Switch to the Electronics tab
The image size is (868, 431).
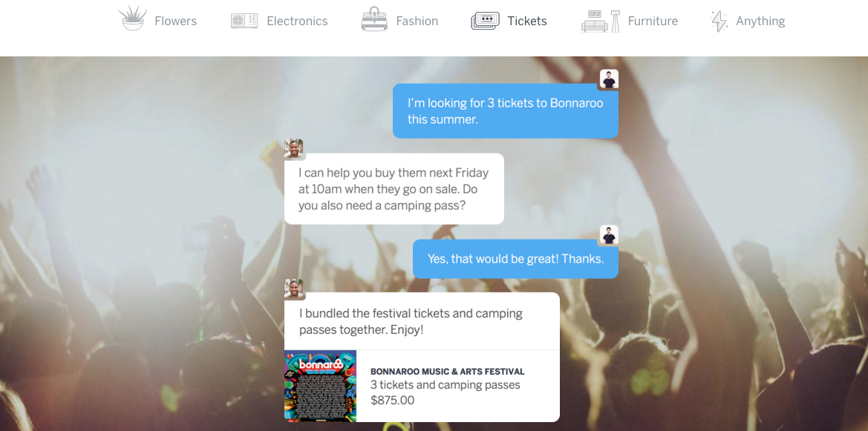(297, 21)
